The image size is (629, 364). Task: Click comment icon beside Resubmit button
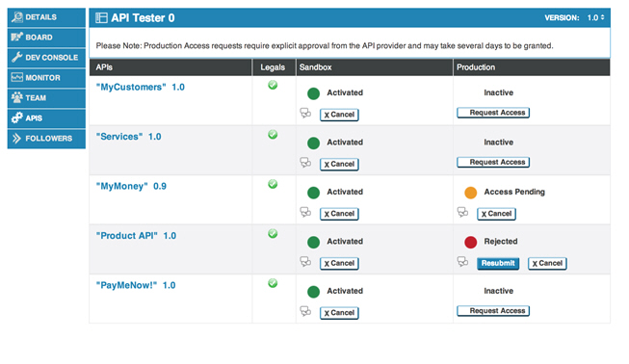click(462, 262)
